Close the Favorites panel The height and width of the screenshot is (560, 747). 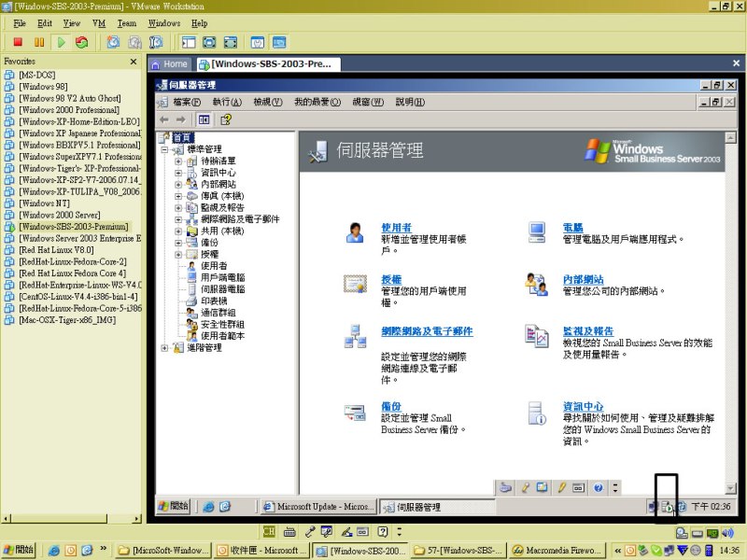click(x=134, y=62)
